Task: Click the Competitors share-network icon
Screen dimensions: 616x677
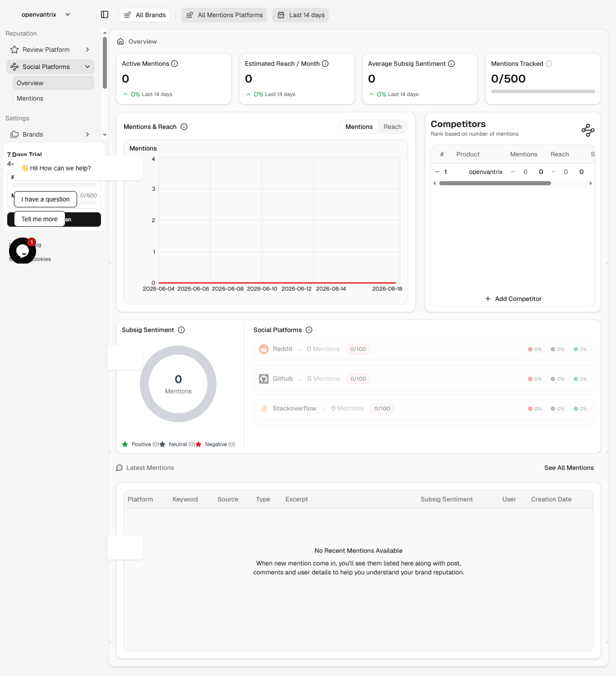Action: (x=588, y=130)
